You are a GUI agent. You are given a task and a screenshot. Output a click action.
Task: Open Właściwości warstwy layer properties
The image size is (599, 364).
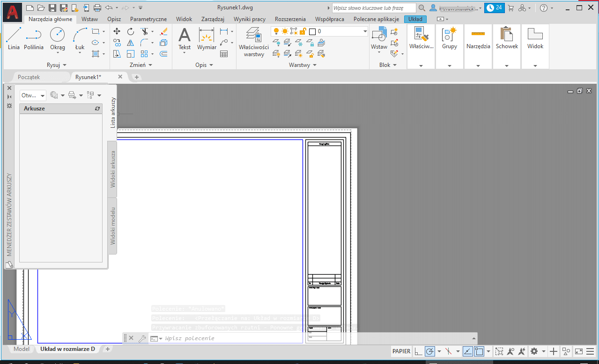[x=254, y=42]
